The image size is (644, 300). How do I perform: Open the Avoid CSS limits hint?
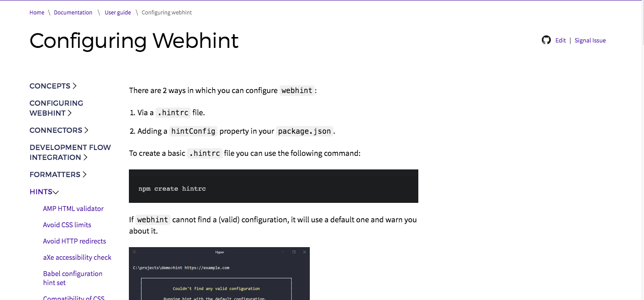[x=67, y=225]
